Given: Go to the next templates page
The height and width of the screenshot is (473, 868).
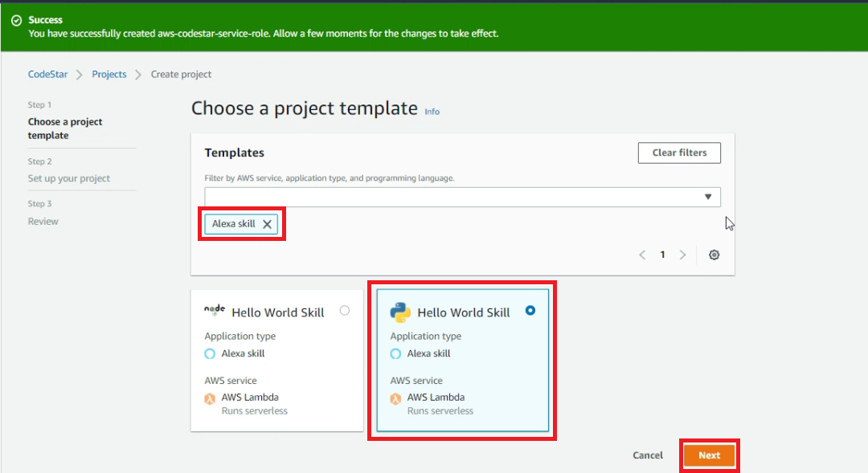Looking at the screenshot, I should tap(682, 255).
